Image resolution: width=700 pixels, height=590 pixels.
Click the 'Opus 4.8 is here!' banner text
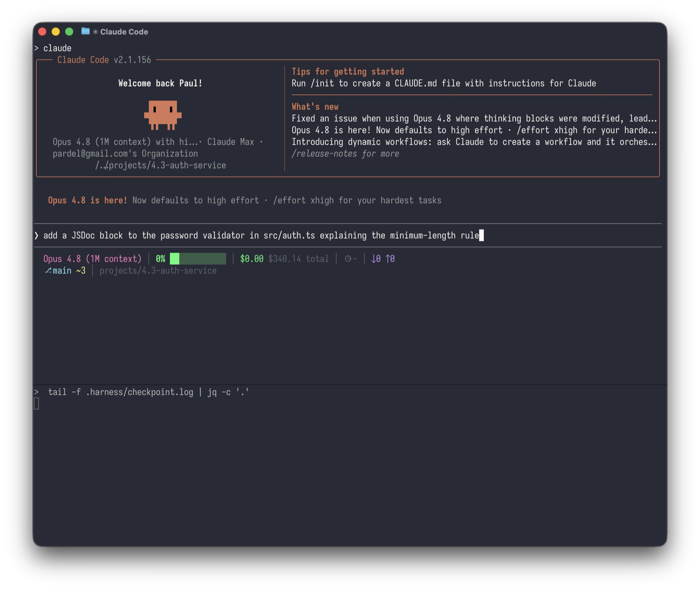[87, 200]
